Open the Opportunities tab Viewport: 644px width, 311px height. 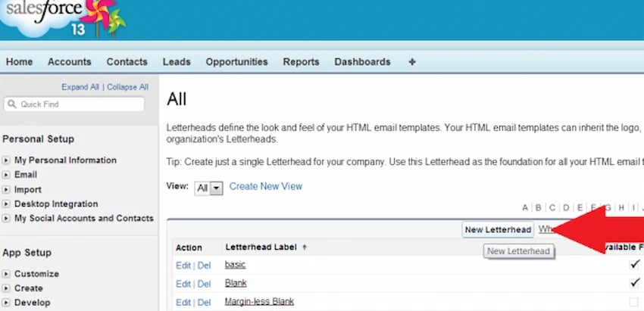(236, 62)
